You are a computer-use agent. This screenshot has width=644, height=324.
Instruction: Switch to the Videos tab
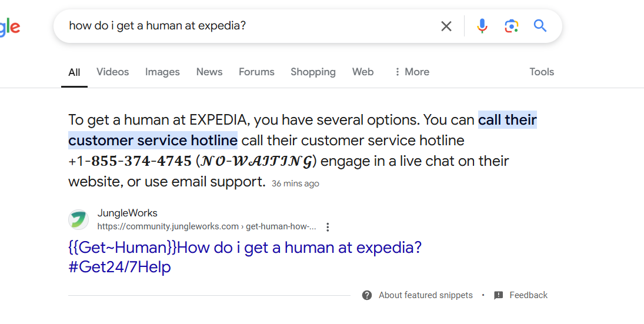[112, 72]
